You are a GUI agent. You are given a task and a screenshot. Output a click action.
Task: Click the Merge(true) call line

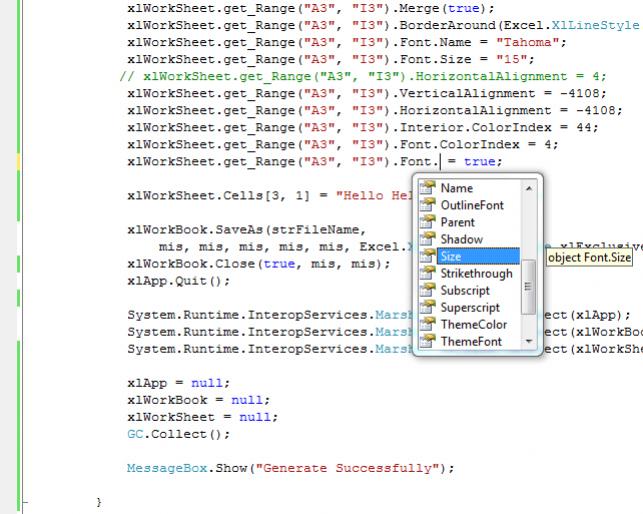[x=311, y=8]
